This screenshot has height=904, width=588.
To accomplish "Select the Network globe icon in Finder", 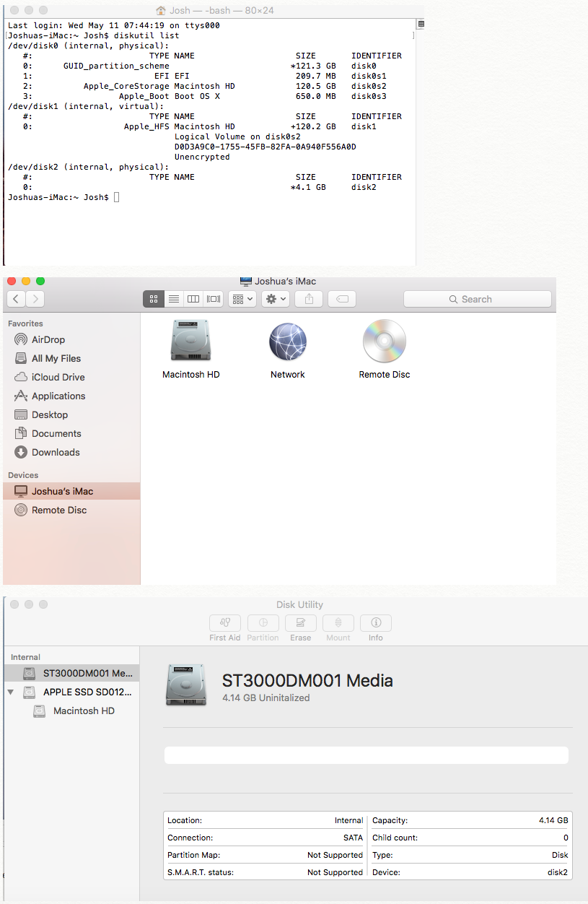I will point(288,342).
